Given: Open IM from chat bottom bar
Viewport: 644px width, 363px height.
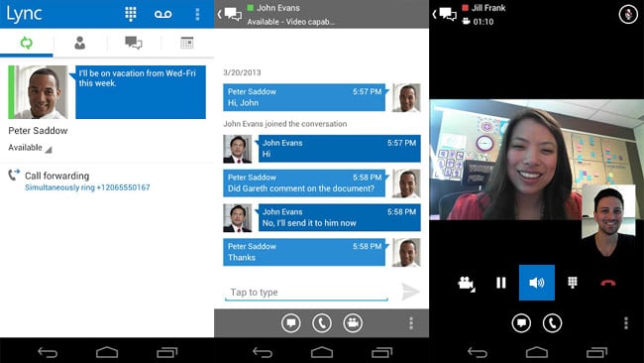Looking at the screenshot, I should click(291, 323).
